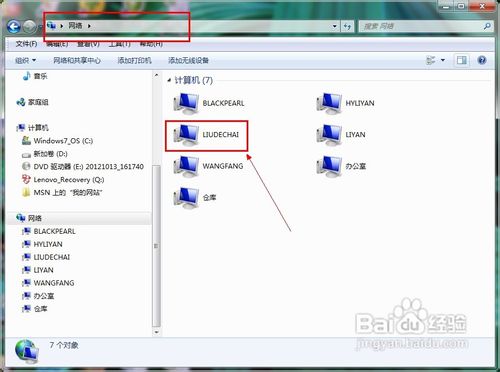
Task: Open the 查看(V) menu
Action: click(88, 44)
